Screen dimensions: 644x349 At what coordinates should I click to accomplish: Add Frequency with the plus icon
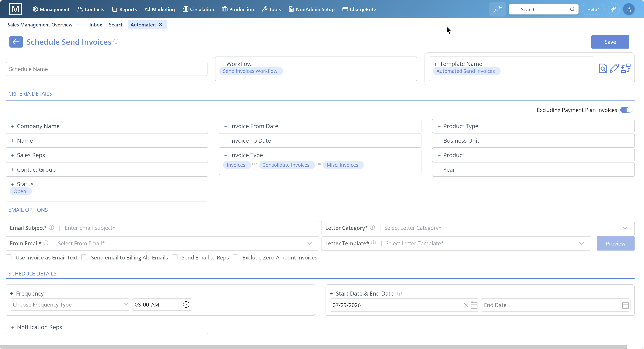coord(11,294)
